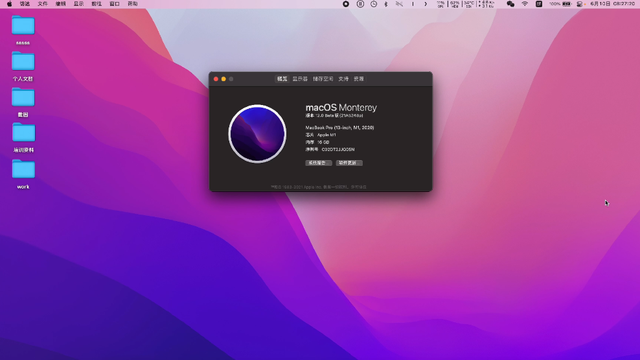640x360 pixels.
Task: Click the right chevron menu bar icon
Action: (425, 4)
